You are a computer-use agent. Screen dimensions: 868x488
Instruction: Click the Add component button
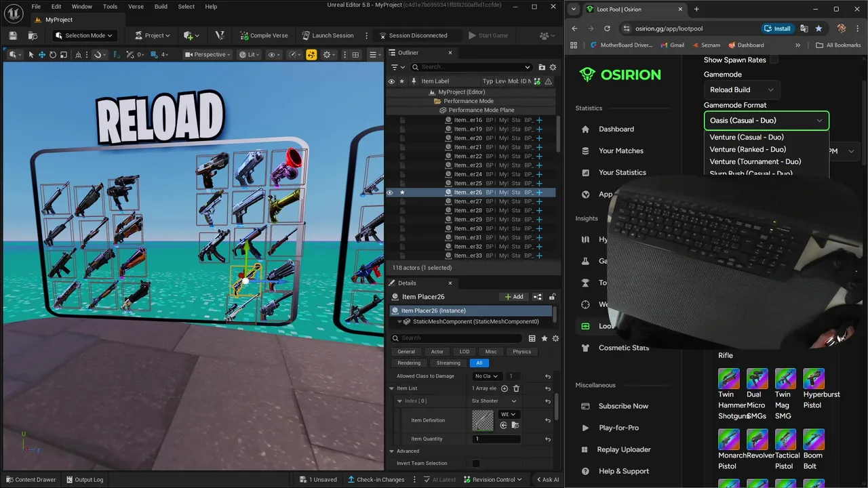(x=514, y=296)
